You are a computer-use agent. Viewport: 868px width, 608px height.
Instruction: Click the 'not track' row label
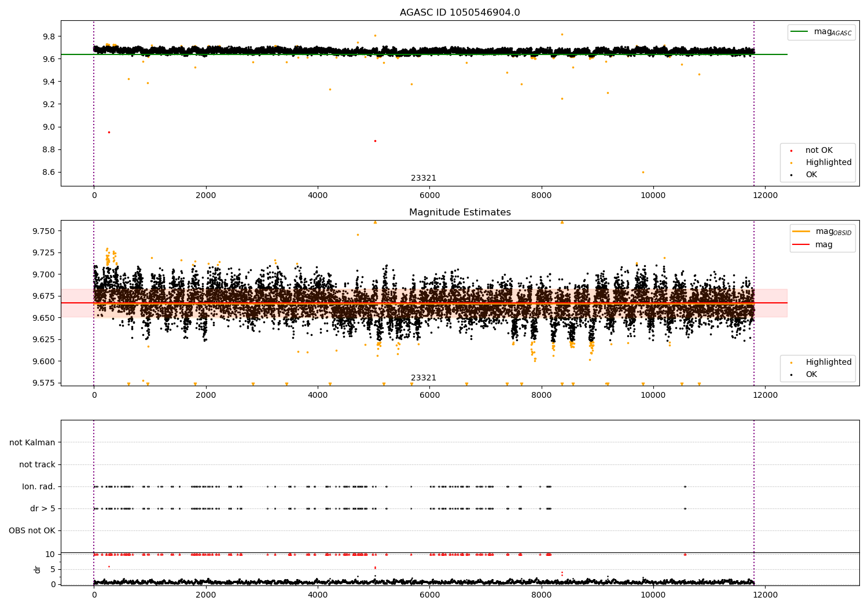(37, 464)
